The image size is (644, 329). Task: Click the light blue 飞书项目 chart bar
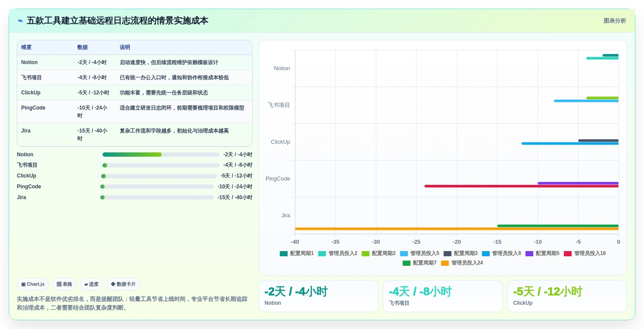click(586, 101)
